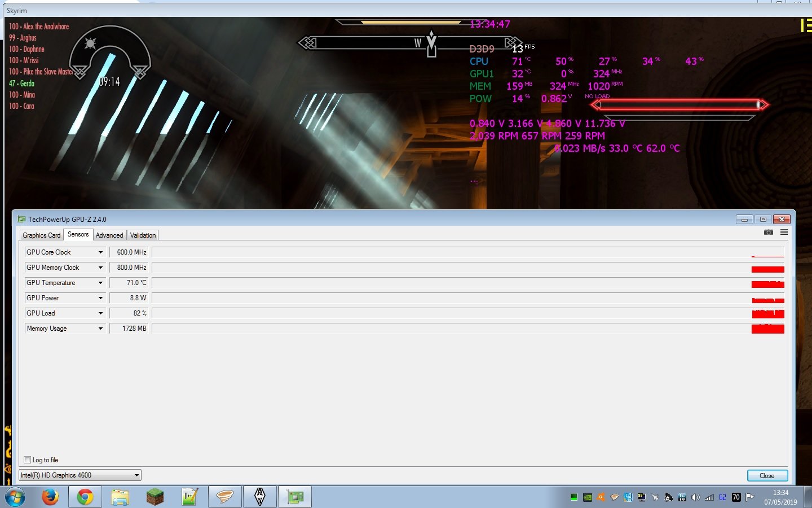Click the NVIDIA tray icon
The image size is (812, 508).
pyautogui.click(x=588, y=497)
